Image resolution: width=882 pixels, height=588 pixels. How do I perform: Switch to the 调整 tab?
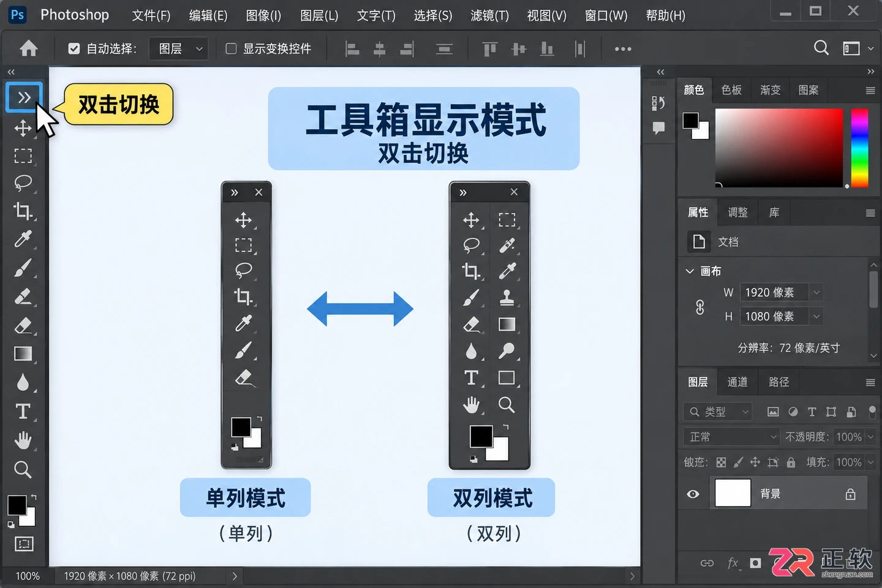(x=737, y=213)
